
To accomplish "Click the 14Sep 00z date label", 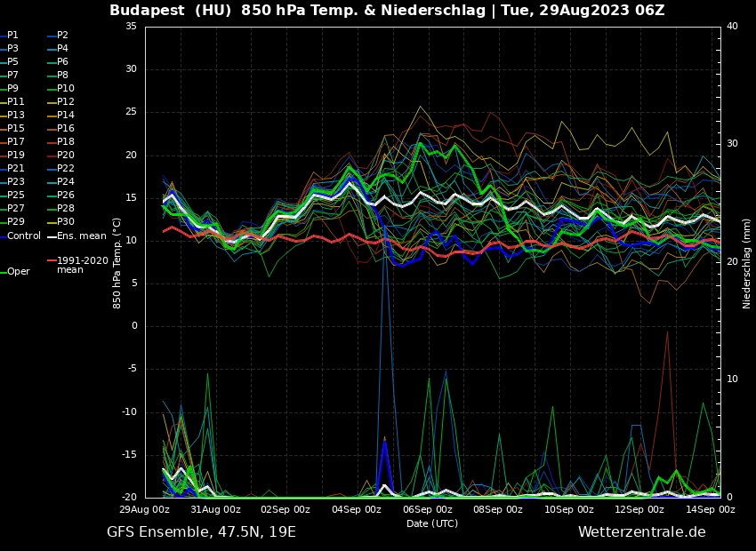I will click(711, 510).
